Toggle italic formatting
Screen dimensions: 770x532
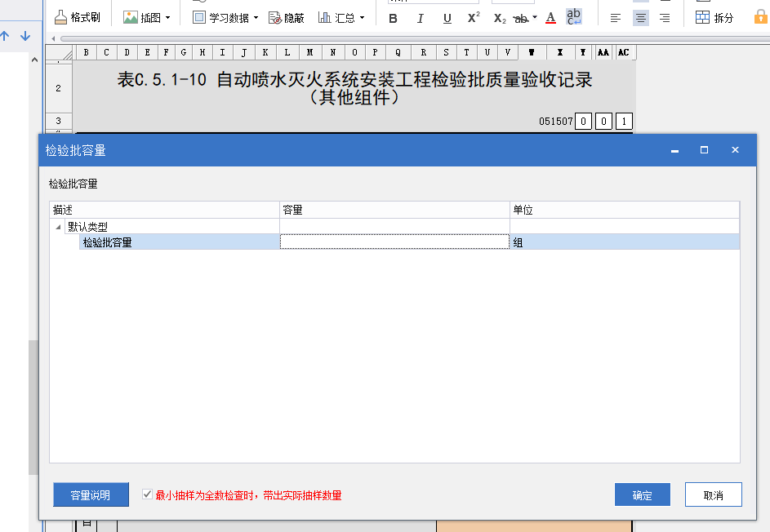click(x=420, y=19)
